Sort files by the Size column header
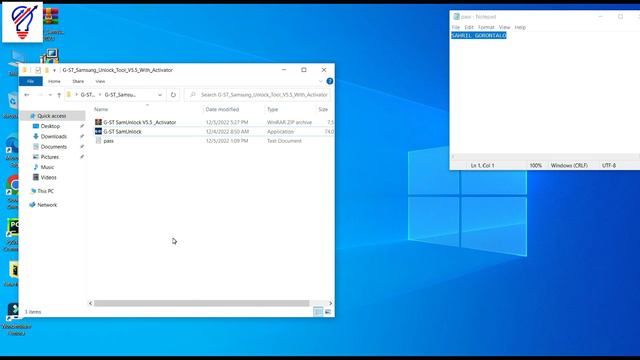The width and height of the screenshot is (640, 360). 323,109
